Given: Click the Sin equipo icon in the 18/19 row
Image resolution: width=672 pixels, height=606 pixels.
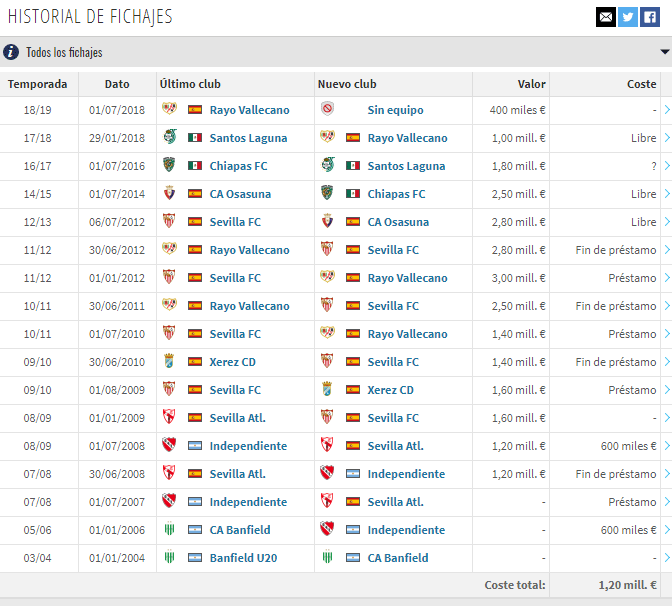Looking at the screenshot, I should 326,110.
